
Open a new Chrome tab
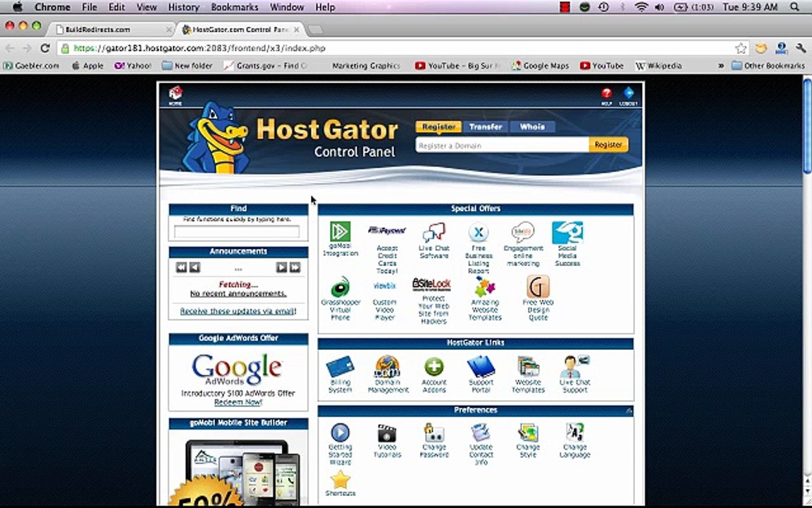coord(315,30)
